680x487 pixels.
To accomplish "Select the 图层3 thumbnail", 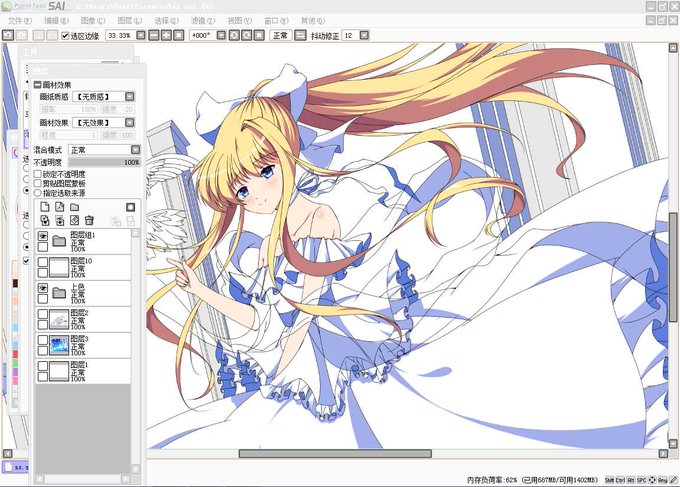I will tap(59, 345).
